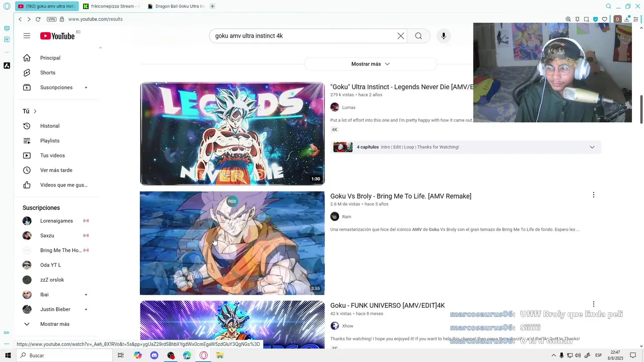Viewport: 644px width, 362px height.
Task: Open Ver más tarde list
Action: click(x=57, y=170)
